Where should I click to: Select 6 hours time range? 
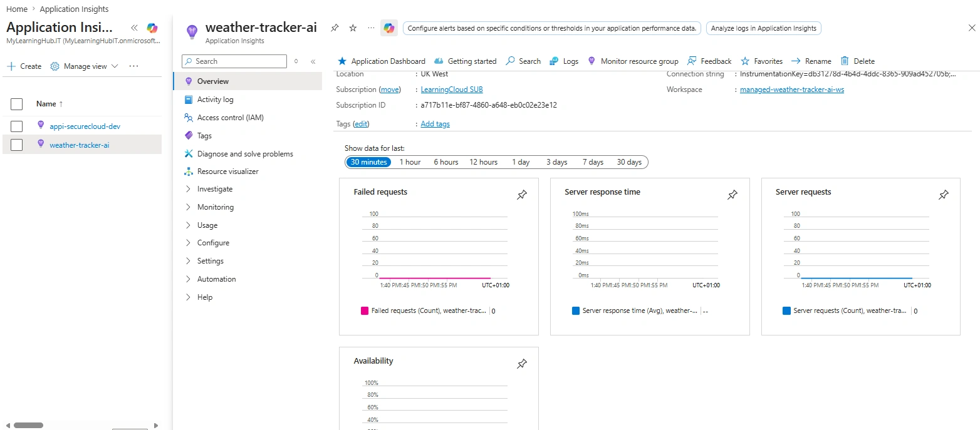446,162
